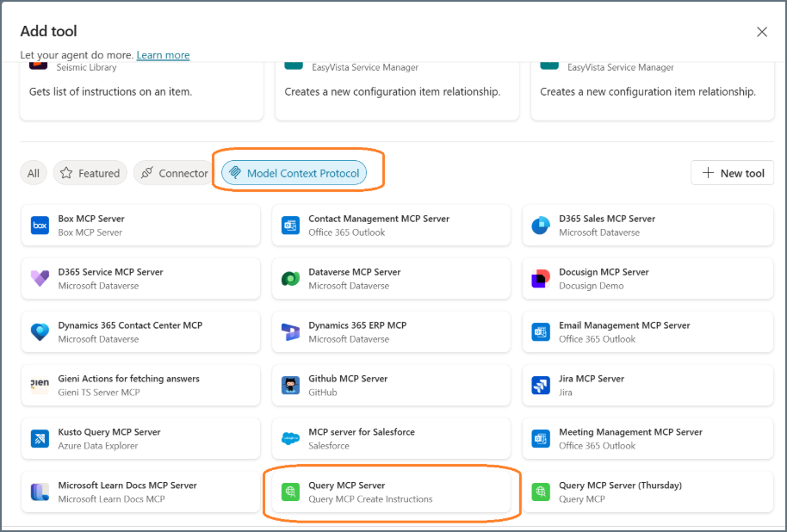Click the star icon on Featured filter
This screenshot has height=532, width=787.
click(x=66, y=173)
